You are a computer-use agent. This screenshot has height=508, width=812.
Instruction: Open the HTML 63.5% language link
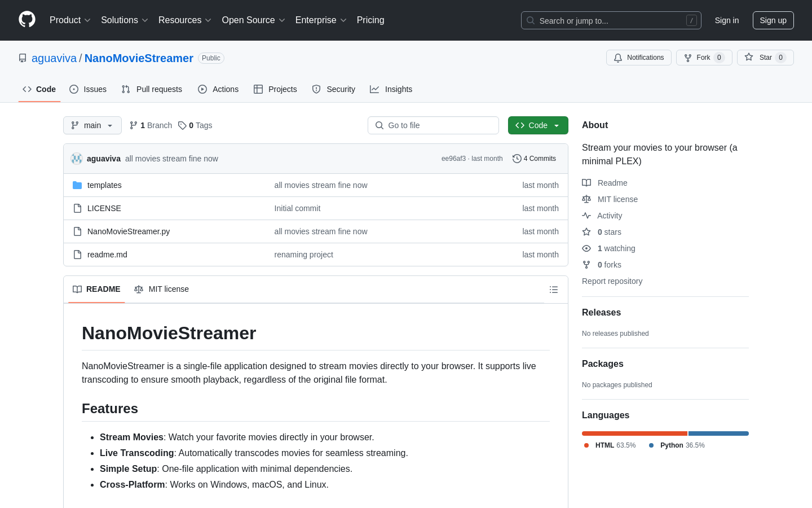[x=610, y=445]
